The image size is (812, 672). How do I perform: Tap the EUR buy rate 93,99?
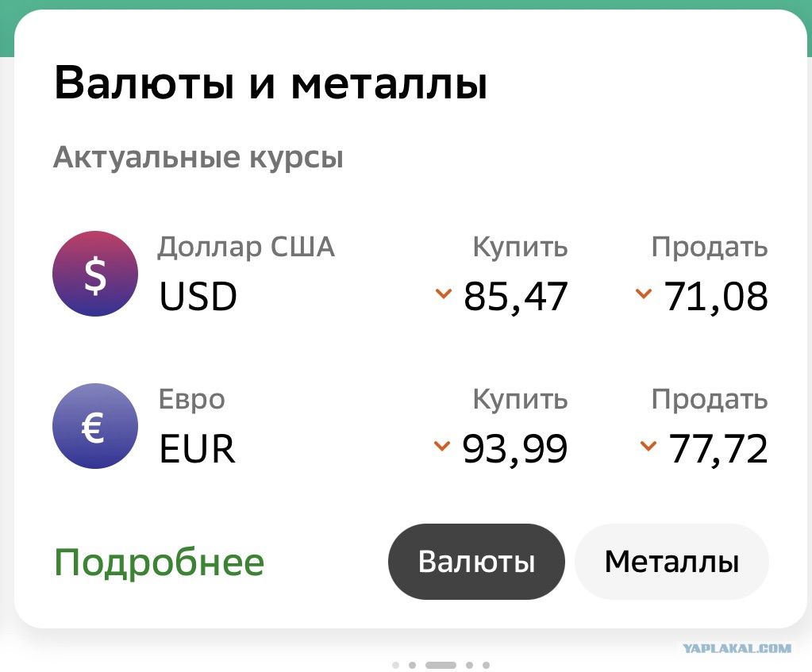coord(515,449)
